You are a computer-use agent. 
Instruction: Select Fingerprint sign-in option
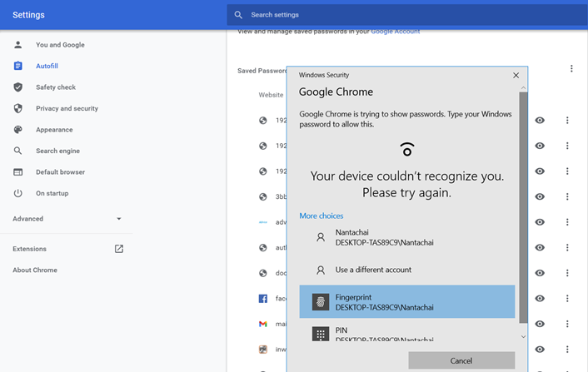click(406, 302)
